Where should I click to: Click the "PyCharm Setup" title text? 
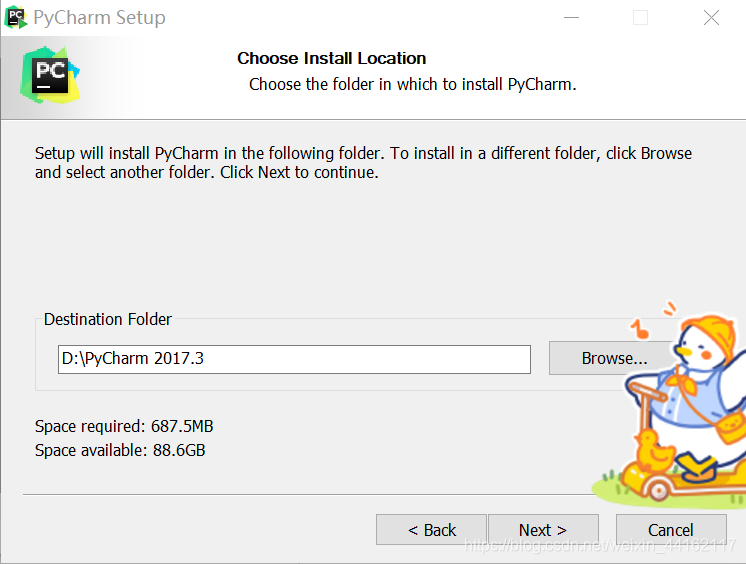point(99,18)
